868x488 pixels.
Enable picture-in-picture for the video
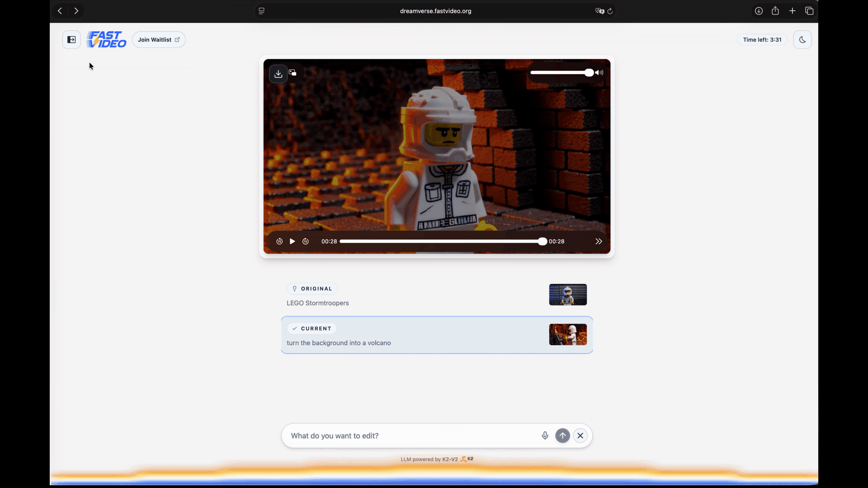point(293,73)
